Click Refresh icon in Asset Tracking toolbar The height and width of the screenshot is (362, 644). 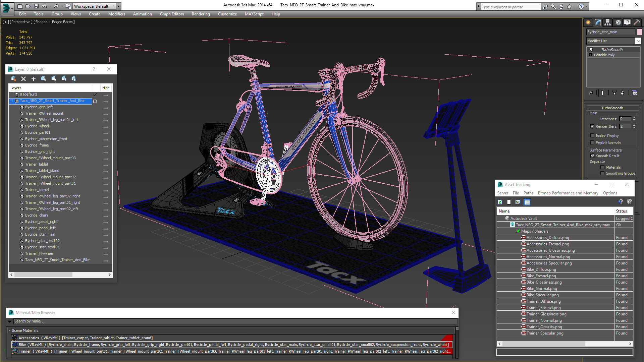(500, 202)
